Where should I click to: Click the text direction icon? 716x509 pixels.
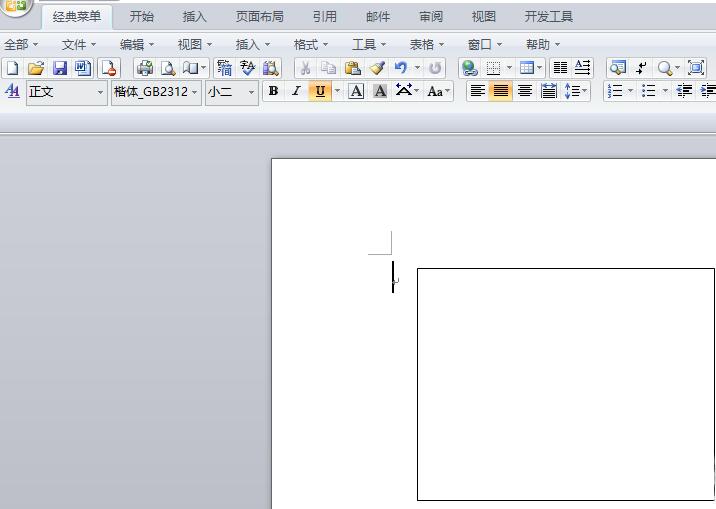click(x=583, y=68)
